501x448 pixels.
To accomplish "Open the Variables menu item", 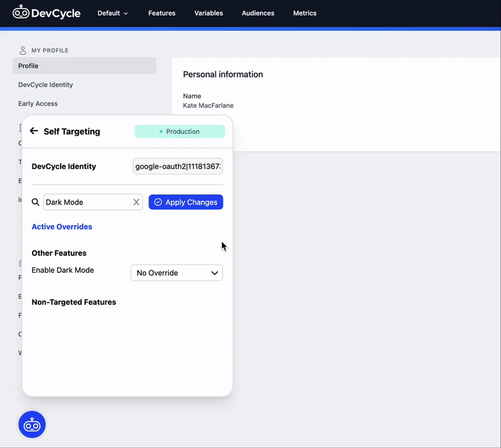I will coord(209,13).
